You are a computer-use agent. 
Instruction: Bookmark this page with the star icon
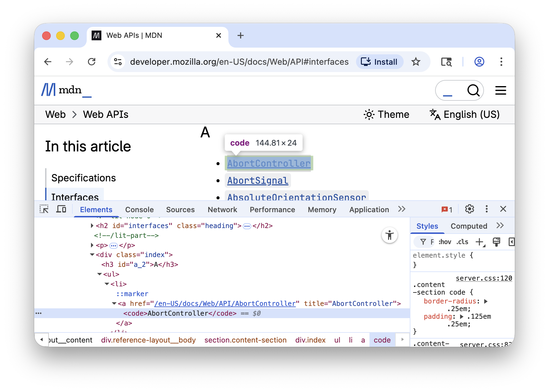[416, 62]
